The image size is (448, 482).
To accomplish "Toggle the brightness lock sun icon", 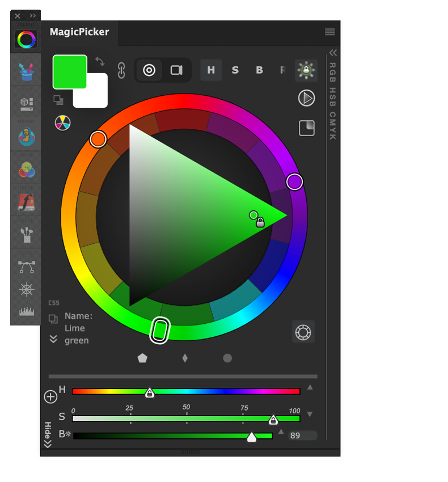I will 306,70.
